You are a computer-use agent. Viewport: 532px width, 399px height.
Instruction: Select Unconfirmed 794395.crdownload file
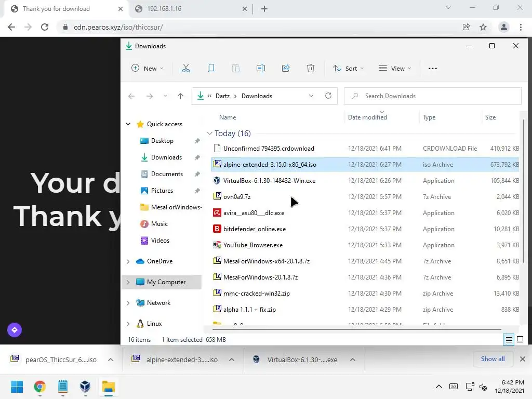[x=365, y=149]
